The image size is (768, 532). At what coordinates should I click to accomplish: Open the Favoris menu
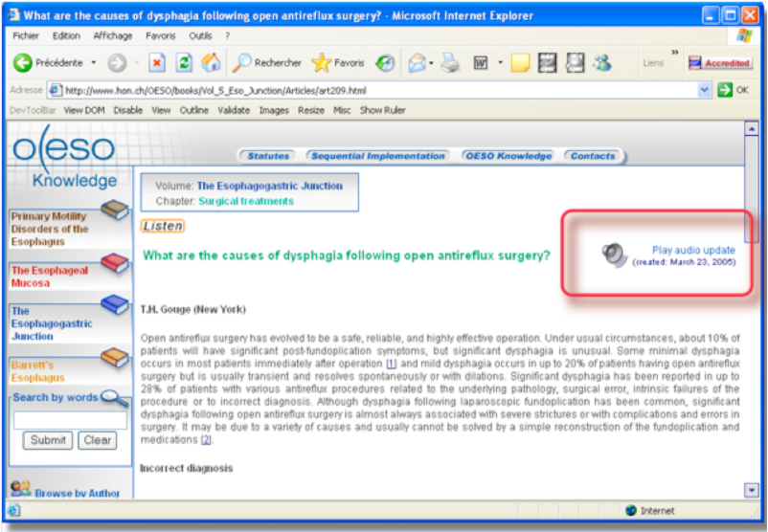click(160, 35)
